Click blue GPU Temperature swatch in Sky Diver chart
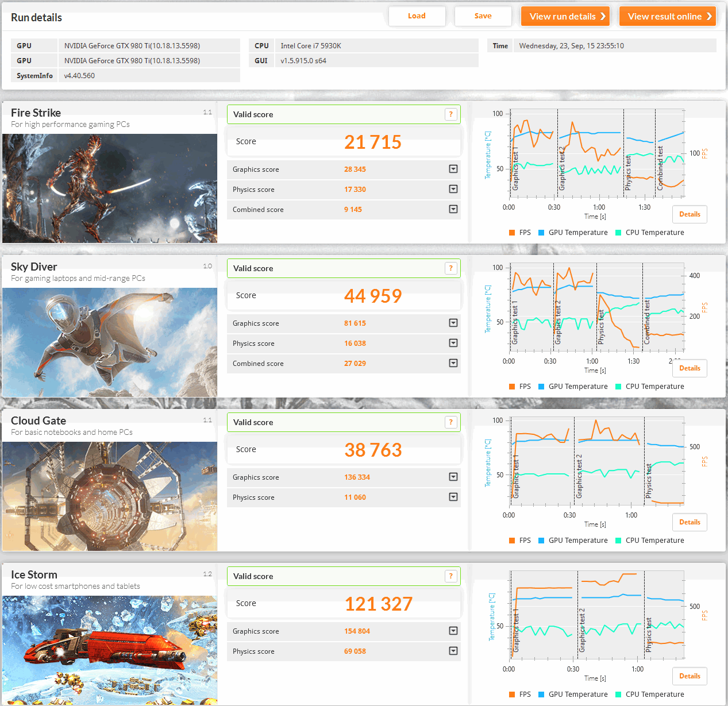 click(x=541, y=387)
